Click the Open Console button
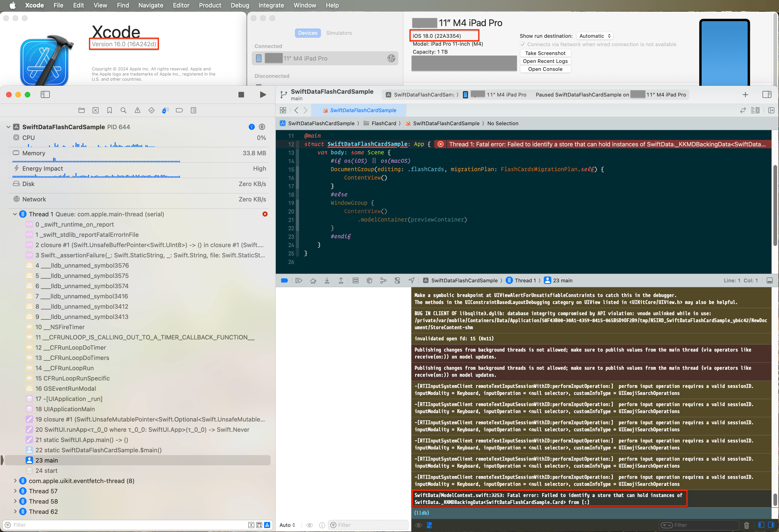This screenshot has width=779, height=532. [545, 69]
